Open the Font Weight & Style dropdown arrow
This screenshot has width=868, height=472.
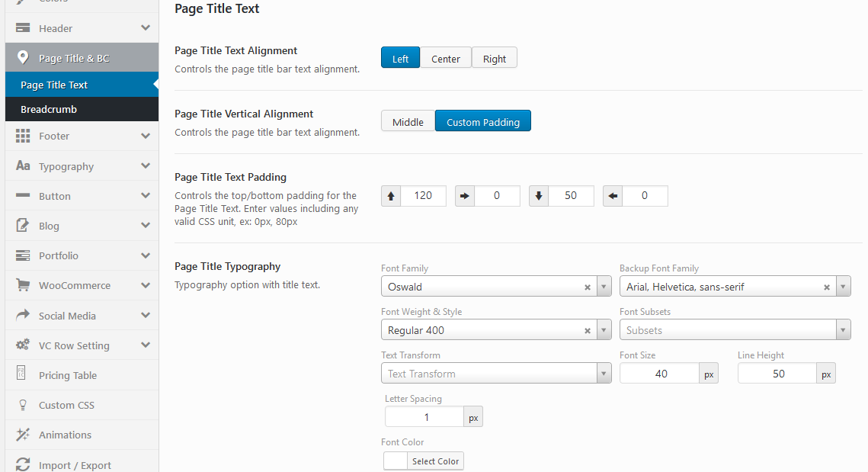click(x=604, y=329)
